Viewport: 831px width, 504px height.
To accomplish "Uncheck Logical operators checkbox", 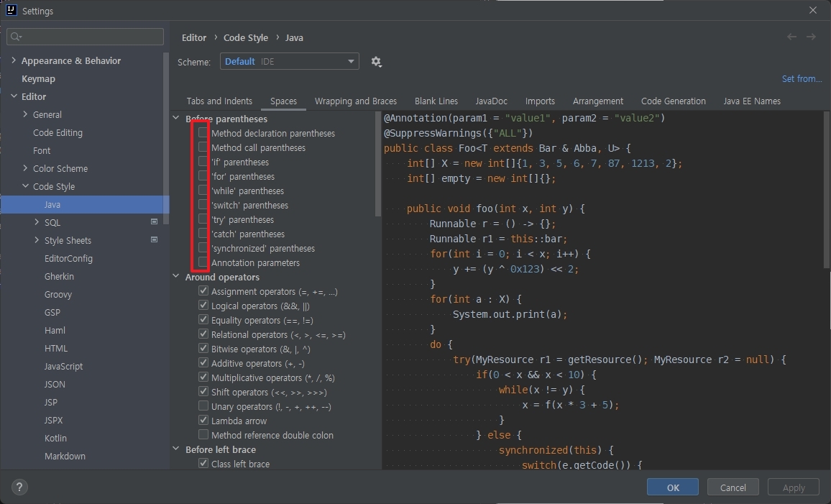I will coord(203,305).
